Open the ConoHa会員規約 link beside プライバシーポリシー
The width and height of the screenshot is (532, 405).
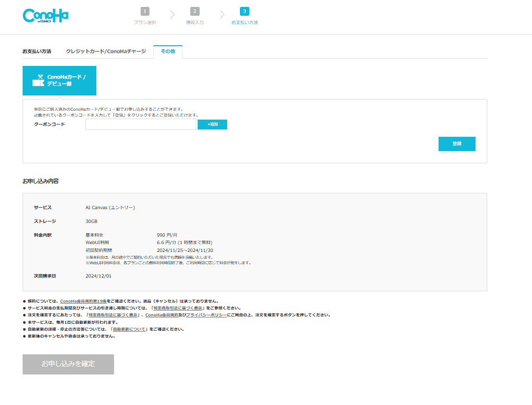click(x=162, y=315)
